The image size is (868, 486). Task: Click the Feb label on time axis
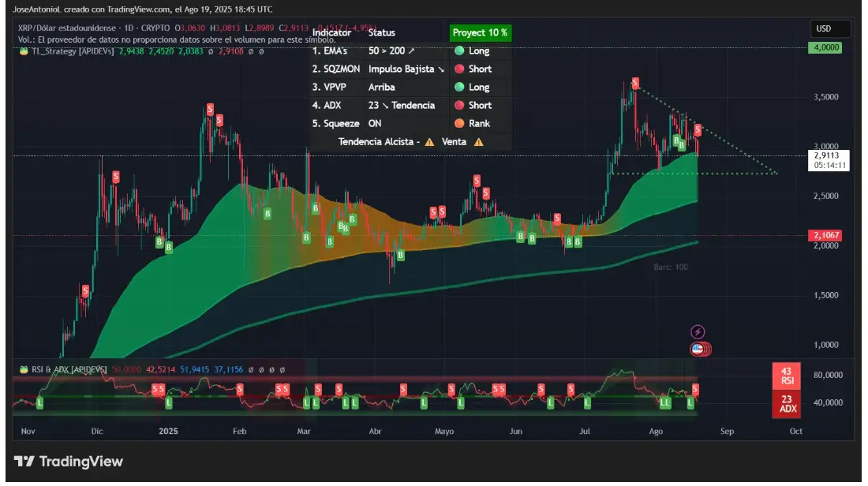click(x=239, y=432)
